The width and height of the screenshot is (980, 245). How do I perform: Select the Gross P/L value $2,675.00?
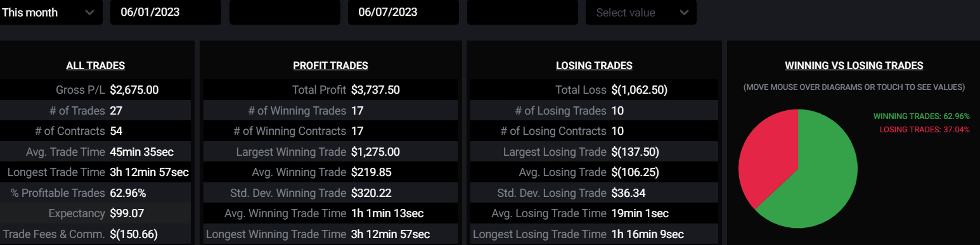[134, 90]
